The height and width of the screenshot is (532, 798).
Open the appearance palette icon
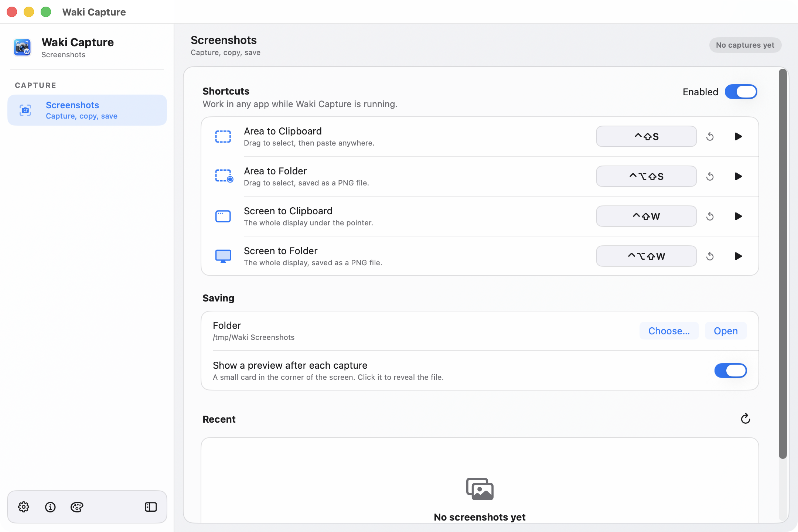pyautogui.click(x=77, y=507)
